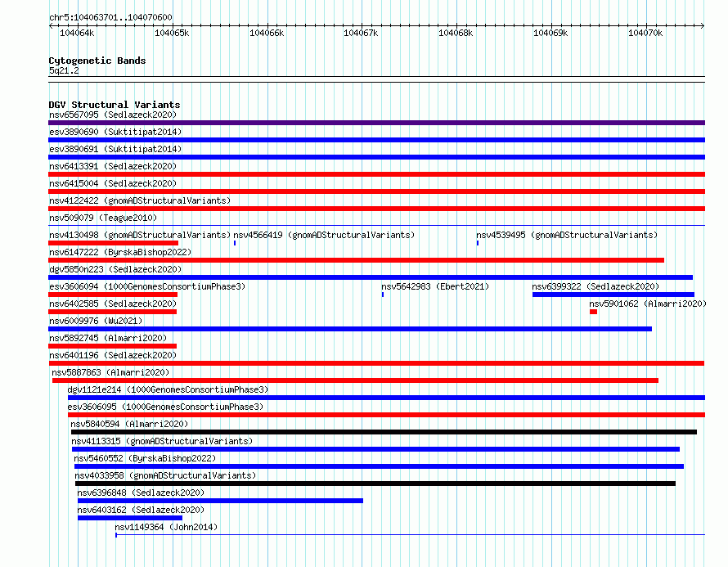This screenshot has height=567, width=728.
Task: Click the chr5:104063701..104070600 coordinate label
Action: coord(110,17)
